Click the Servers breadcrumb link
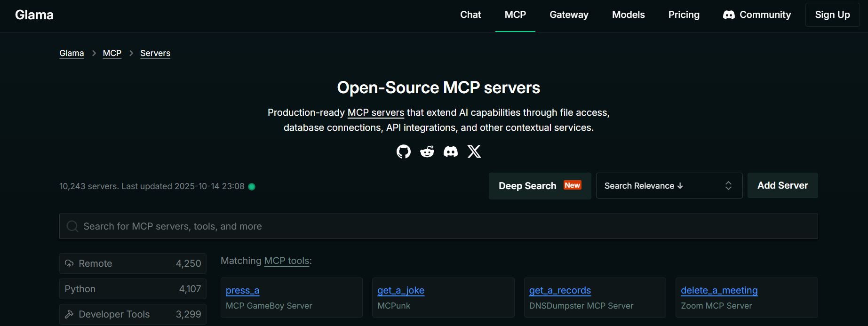 click(155, 53)
